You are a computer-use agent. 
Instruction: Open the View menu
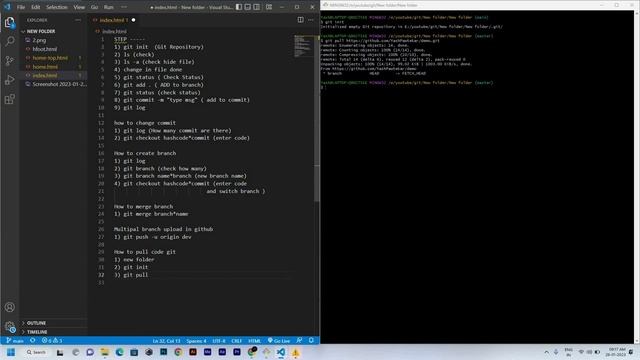(x=79, y=7)
